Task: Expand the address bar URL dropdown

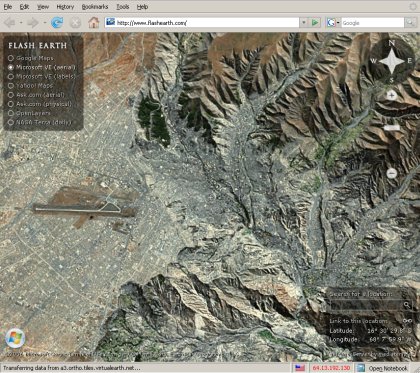Action: [x=304, y=23]
